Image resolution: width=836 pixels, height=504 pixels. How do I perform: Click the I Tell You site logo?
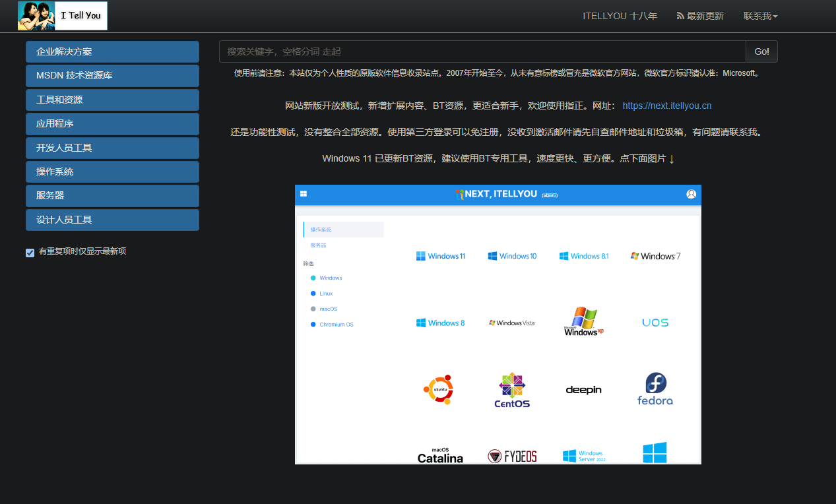(63, 16)
